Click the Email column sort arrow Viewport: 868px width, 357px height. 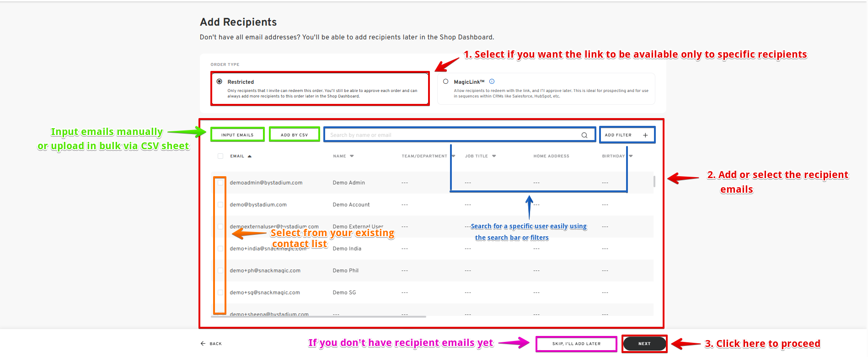(250, 156)
